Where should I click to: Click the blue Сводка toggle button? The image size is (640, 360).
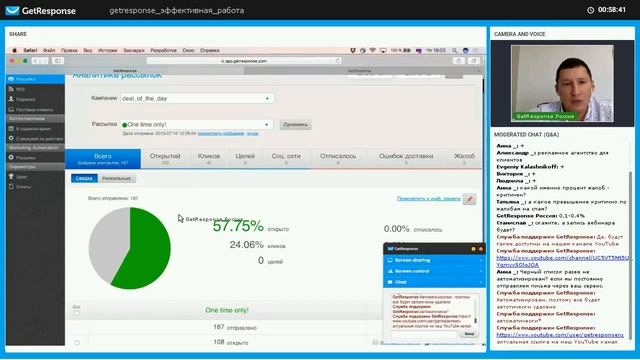click(84, 178)
